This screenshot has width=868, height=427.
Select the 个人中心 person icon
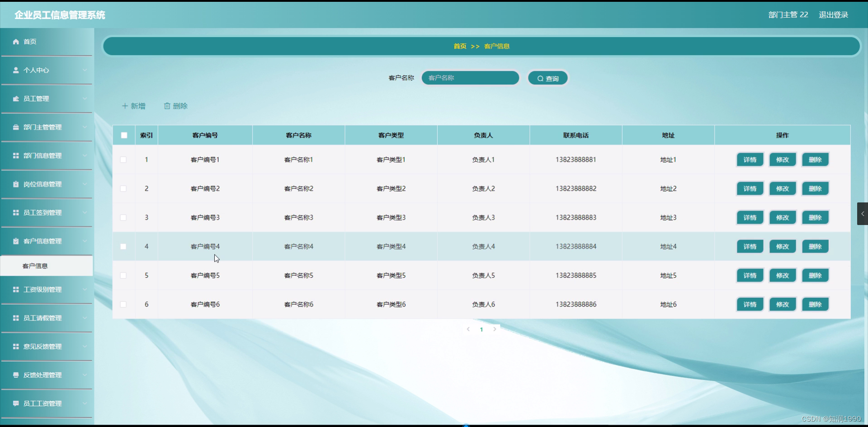click(16, 70)
